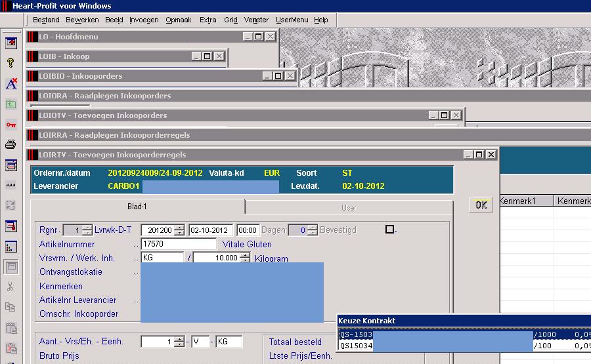The width and height of the screenshot is (591, 364).
Task: Select contract row QS-1503 in Keuze Kontrakt
Action: [465, 334]
